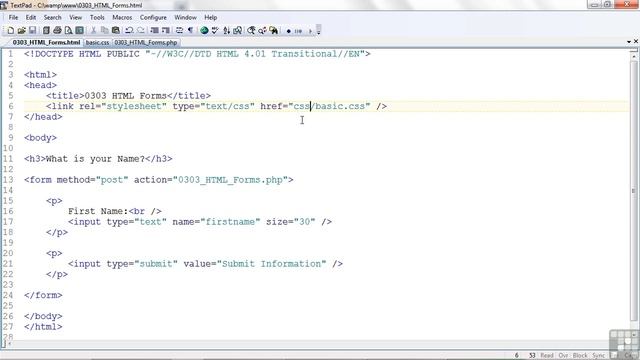The height and width of the screenshot is (360, 640).
Task: Open the Window menu
Action: 185,18
